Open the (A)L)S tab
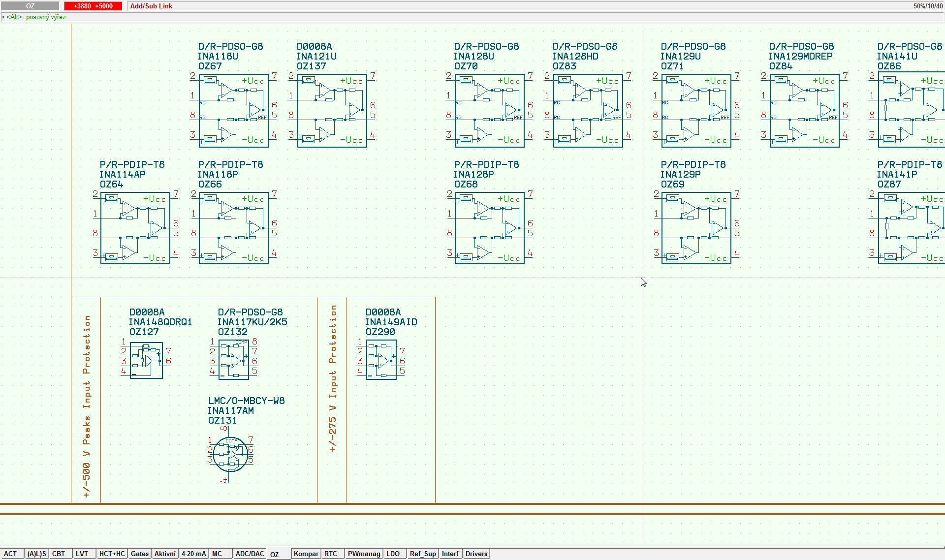The image size is (945, 560). click(x=37, y=554)
